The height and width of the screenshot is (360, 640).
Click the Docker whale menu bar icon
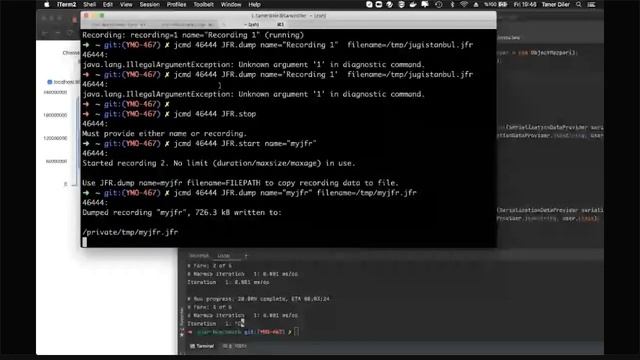413,4
